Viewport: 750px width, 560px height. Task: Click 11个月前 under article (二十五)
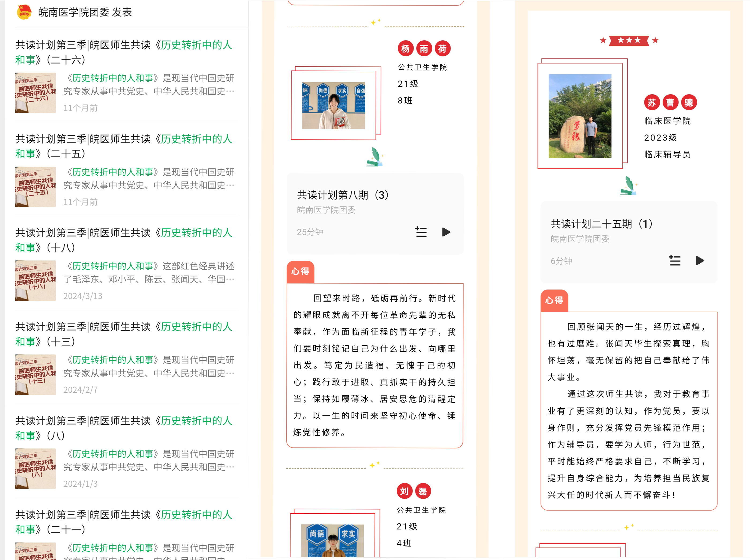pos(80,202)
